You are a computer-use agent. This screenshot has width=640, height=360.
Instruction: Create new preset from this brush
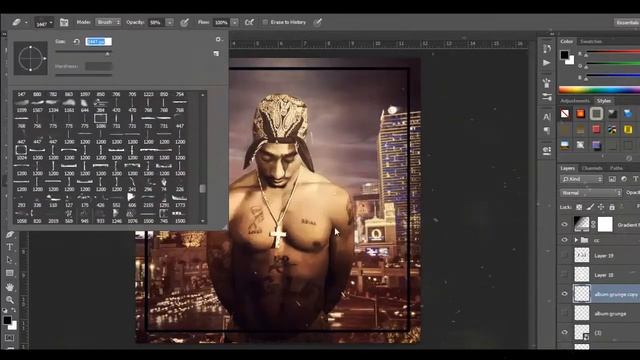216,53
